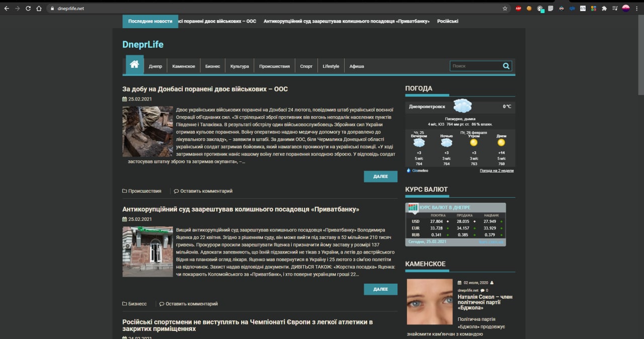Click the cloud icon under Вечером
Image resolution: width=644 pixels, height=339 pixels.
tap(419, 142)
